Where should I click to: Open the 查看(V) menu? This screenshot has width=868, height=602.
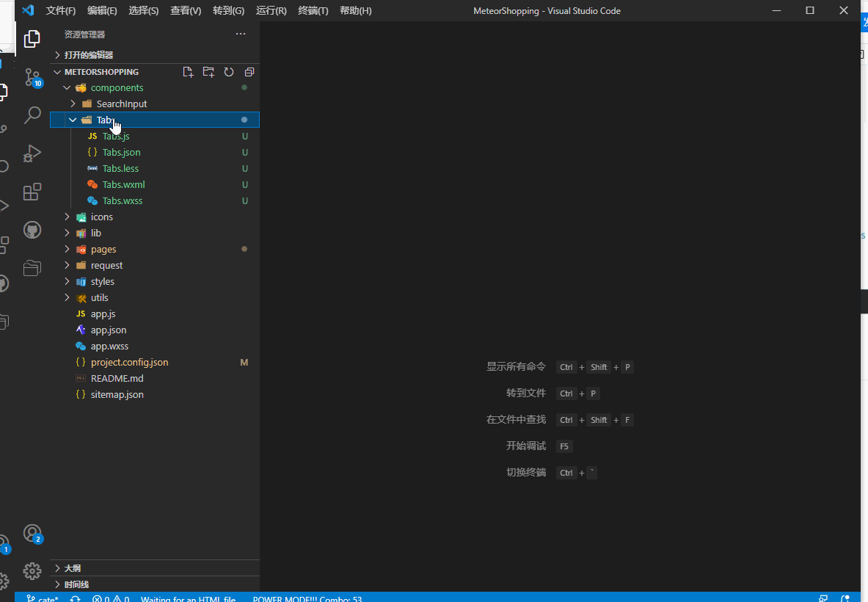(186, 10)
